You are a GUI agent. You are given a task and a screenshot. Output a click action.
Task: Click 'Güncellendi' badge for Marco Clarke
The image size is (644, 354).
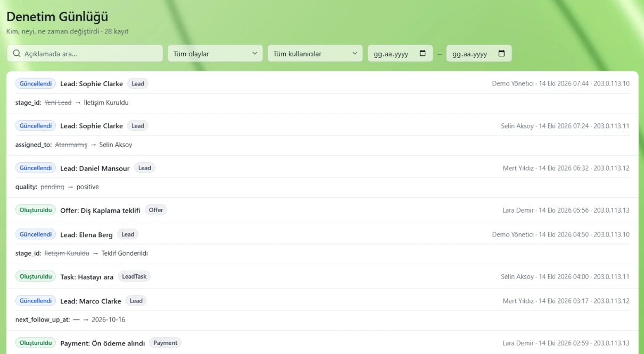pyautogui.click(x=36, y=301)
